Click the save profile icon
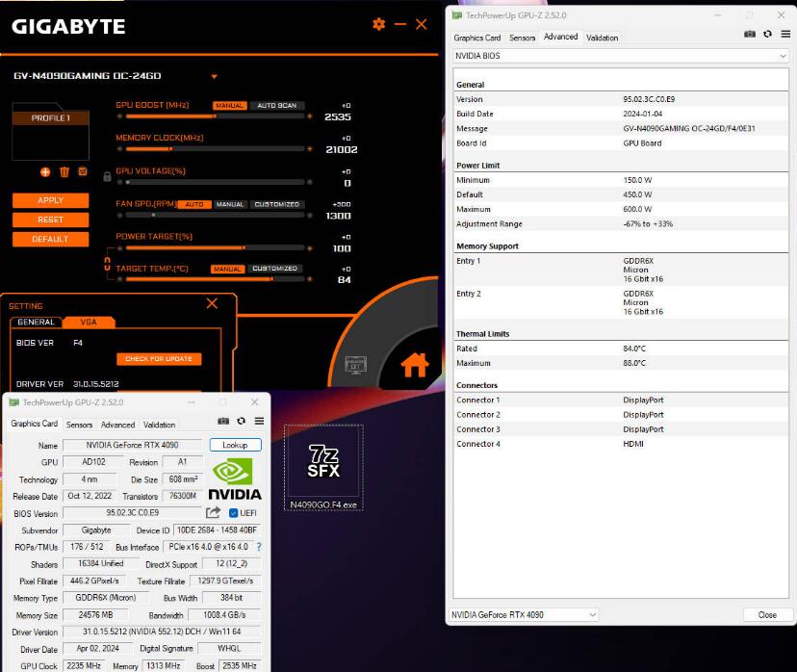This screenshot has height=672, width=797. click(83, 171)
